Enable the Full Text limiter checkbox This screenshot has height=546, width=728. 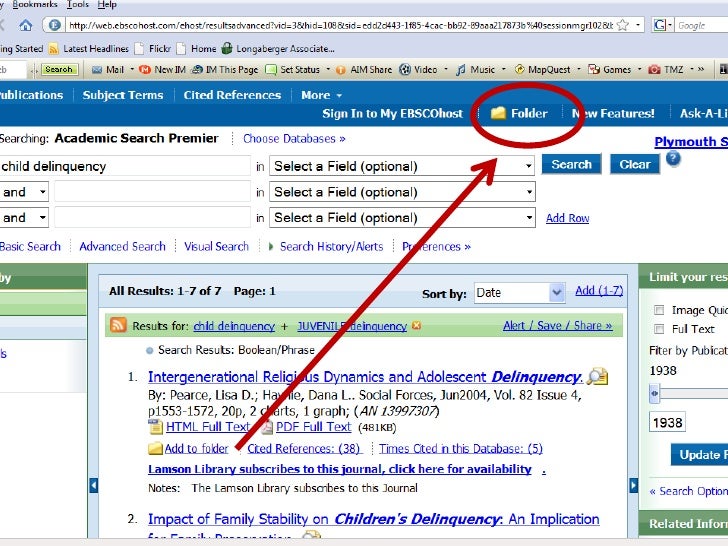pos(659,329)
